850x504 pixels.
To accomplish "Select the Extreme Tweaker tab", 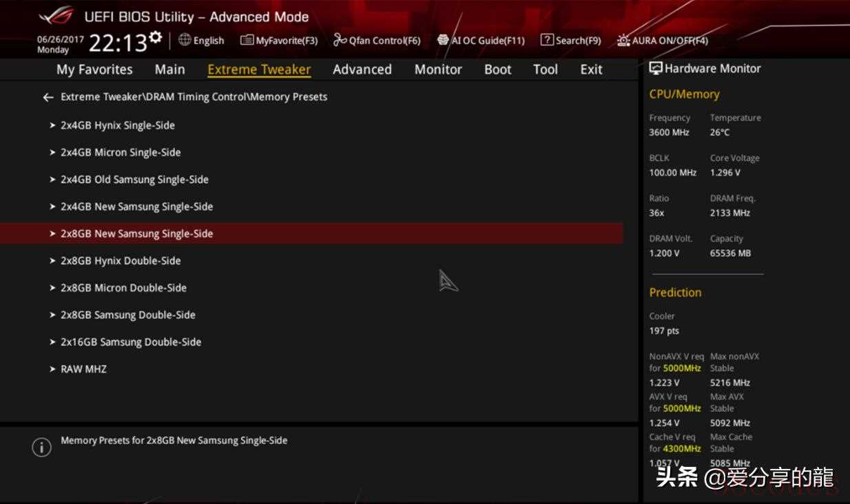I will tap(259, 70).
